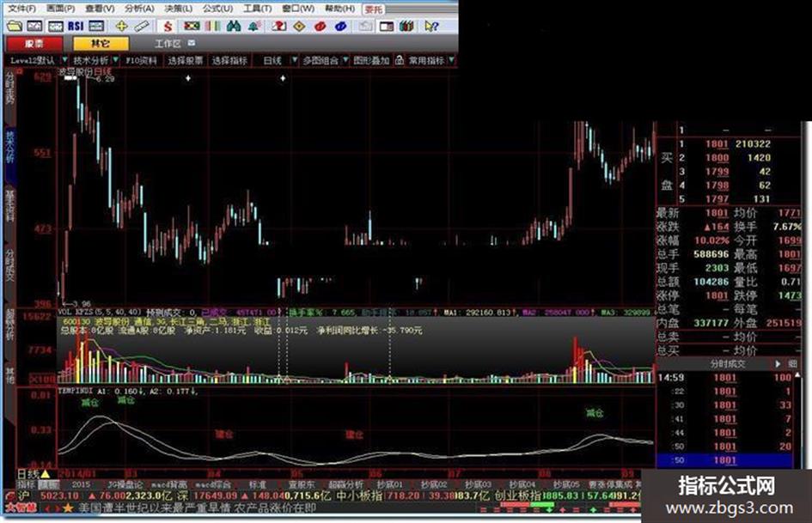Screen dimensions: 812x523
Task: Click the arrow next to 分时成交
Action: [x=778, y=364]
